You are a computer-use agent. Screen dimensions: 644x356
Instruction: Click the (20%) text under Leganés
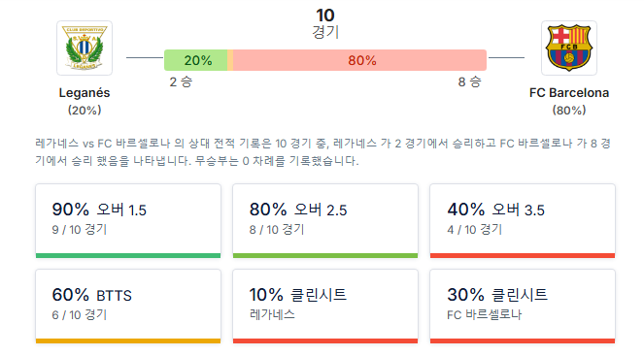pyautogui.click(x=85, y=111)
